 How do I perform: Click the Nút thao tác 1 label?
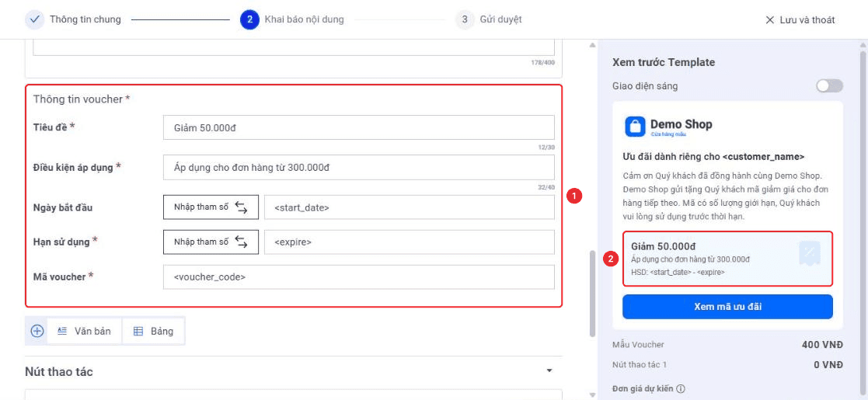tap(640, 364)
